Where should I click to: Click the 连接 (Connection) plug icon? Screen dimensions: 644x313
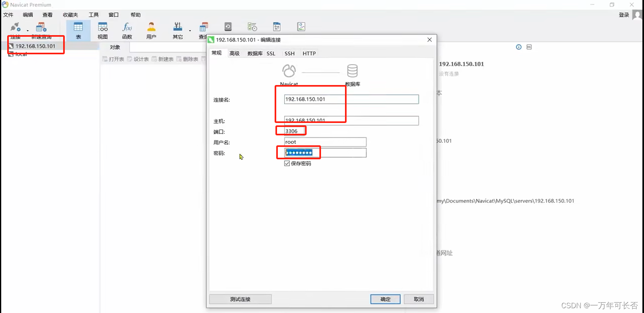coord(15,27)
